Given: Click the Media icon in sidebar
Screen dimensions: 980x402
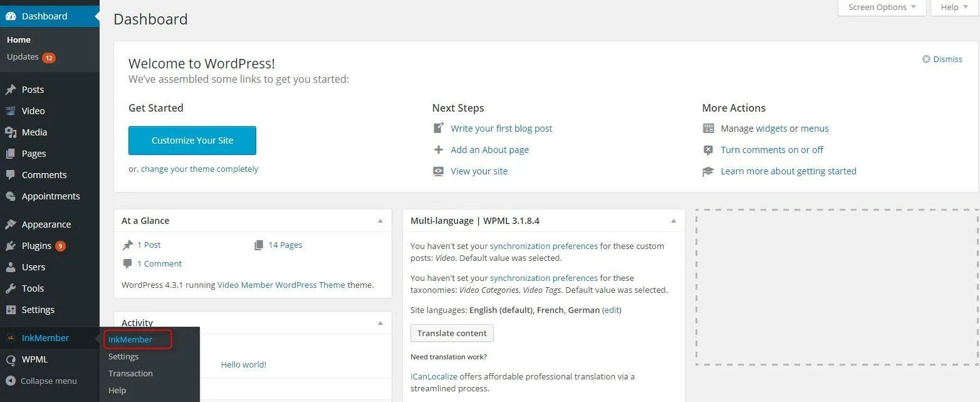Looking at the screenshot, I should pyautogui.click(x=11, y=132).
